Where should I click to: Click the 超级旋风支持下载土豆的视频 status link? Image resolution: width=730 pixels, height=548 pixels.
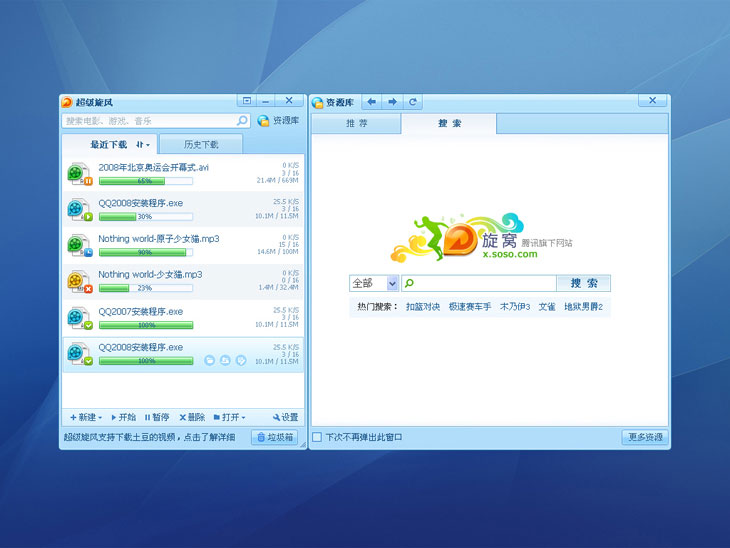point(149,437)
